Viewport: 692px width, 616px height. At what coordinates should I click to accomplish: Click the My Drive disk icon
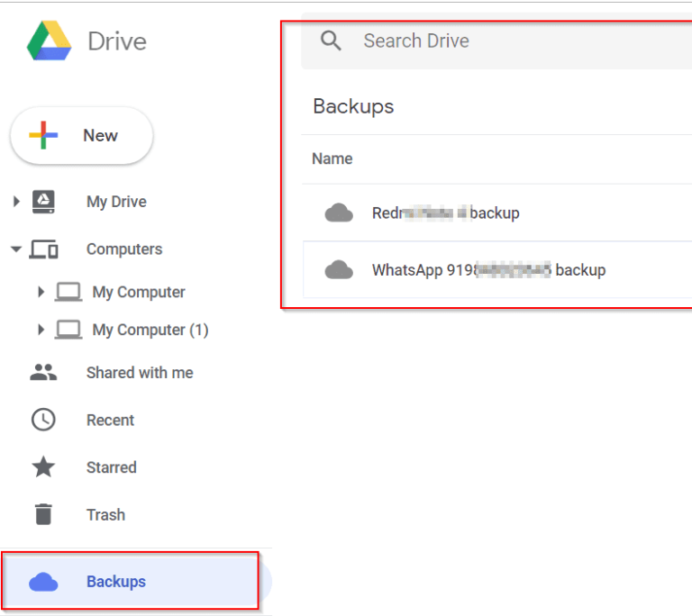tap(43, 202)
